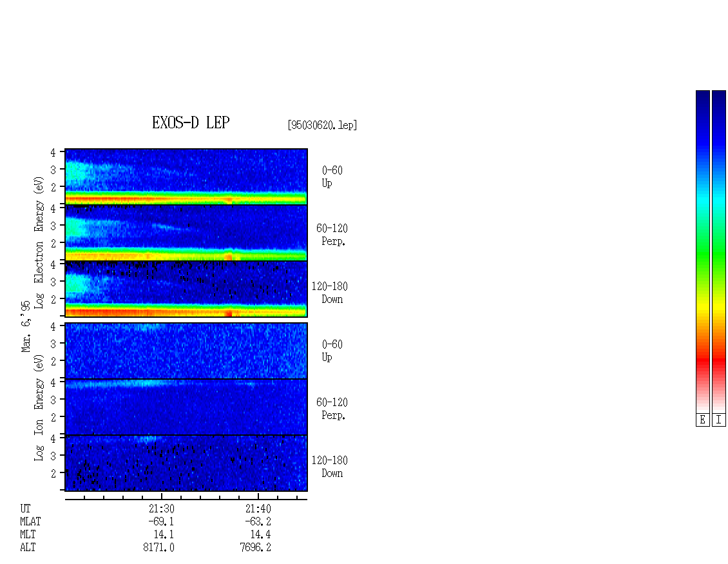Click the ion 60-120 Perp. pitch angle label
Screen dimensions: 728x564
tap(332, 409)
